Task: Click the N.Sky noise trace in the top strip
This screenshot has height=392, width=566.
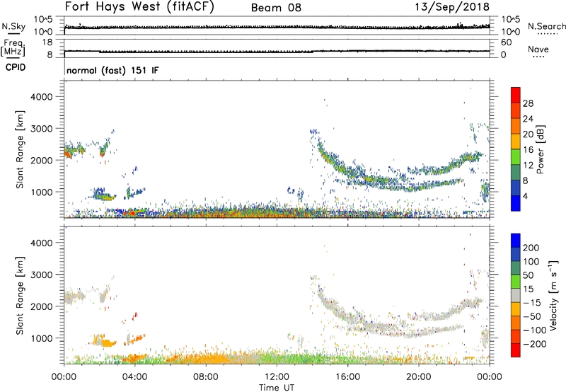Action: tap(277, 27)
